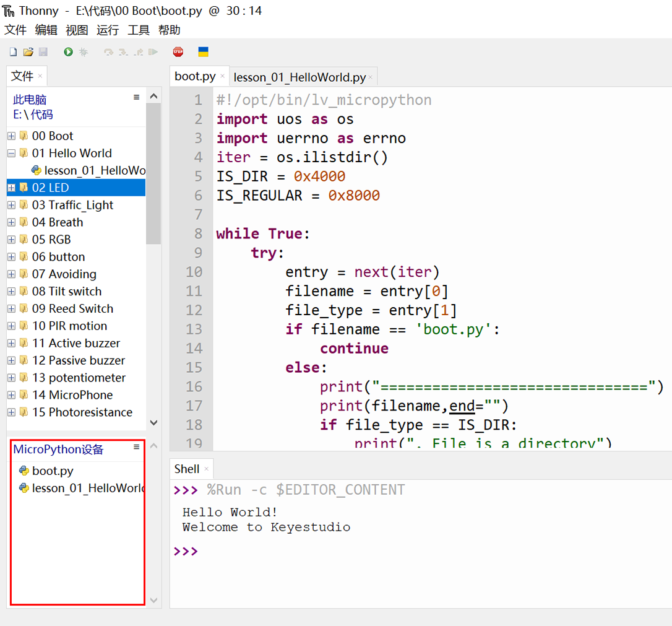Expand the 03 Traffic_Light folder
Image resolution: width=672 pixels, height=626 pixels.
pyautogui.click(x=12, y=205)
